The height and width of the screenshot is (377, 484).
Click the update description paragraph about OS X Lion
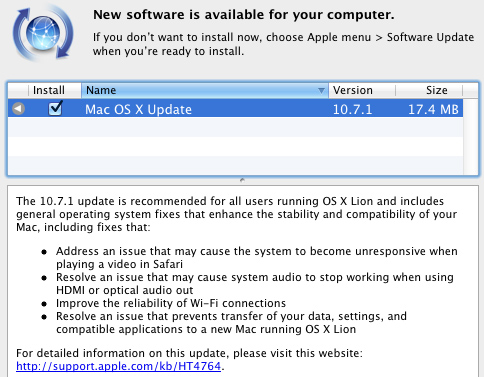click(236, 214)
